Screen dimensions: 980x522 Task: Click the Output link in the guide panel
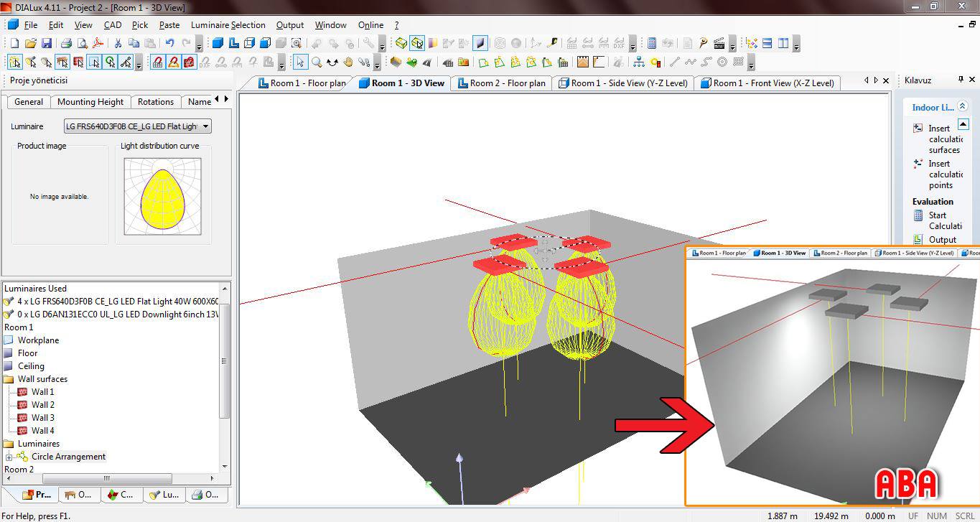tap(943, 240)
